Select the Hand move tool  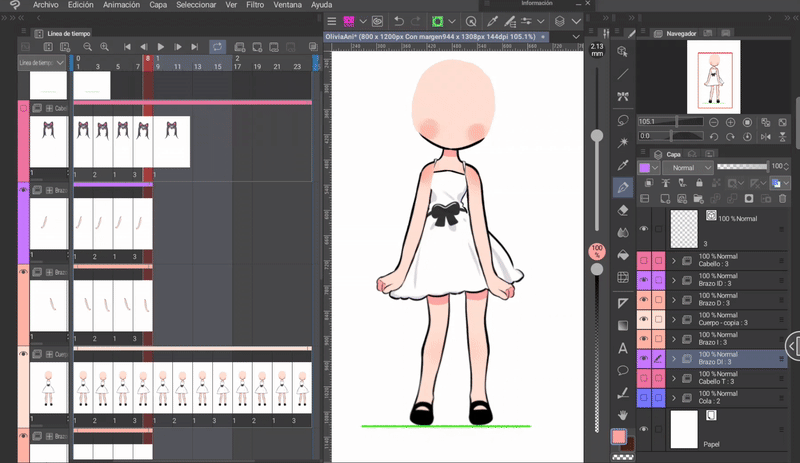pos(623,414)
